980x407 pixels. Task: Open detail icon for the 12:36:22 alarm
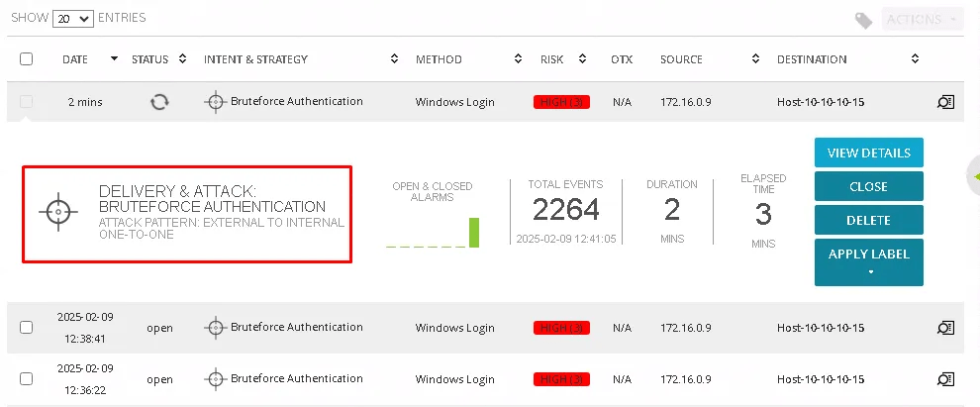tap(945, 379)
